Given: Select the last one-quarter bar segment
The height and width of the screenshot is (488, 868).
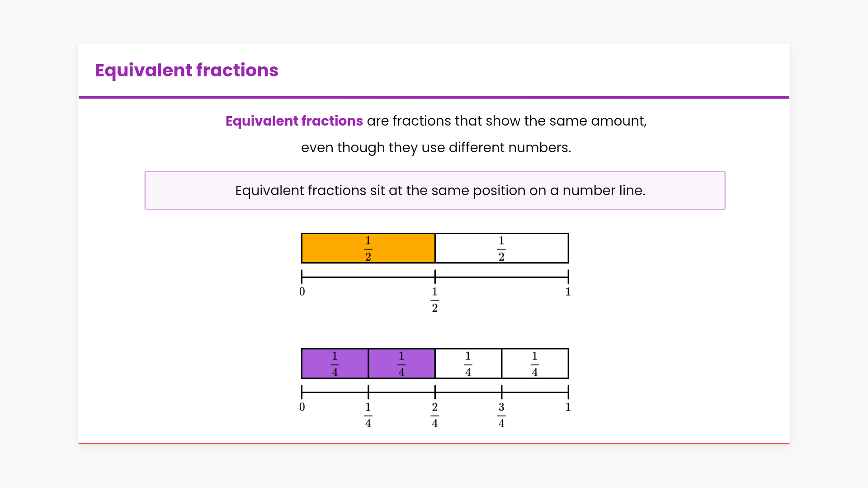Looking at the screenshot, I should (x=552, y=364).
